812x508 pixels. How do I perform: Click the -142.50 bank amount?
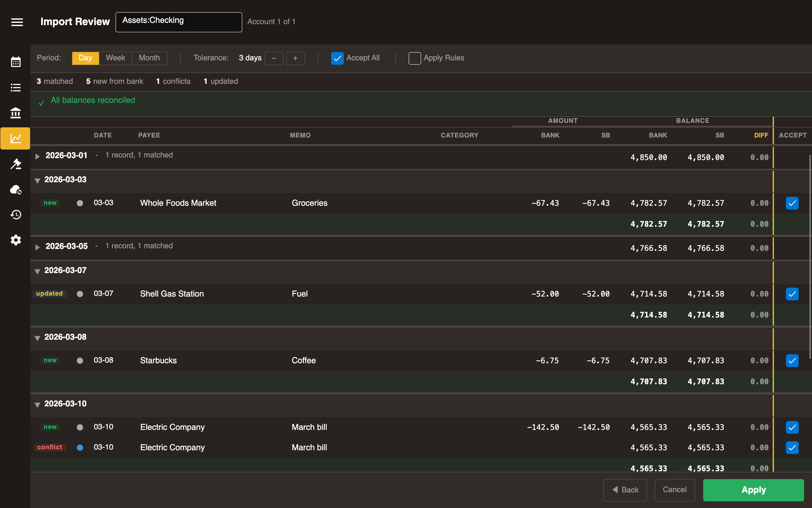pyautogui.click(x=543, y=427)
